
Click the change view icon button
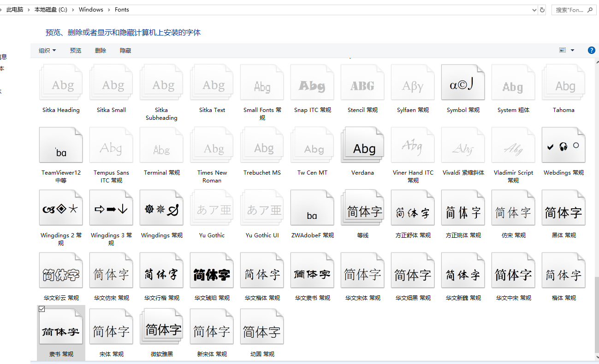[563, 50]
